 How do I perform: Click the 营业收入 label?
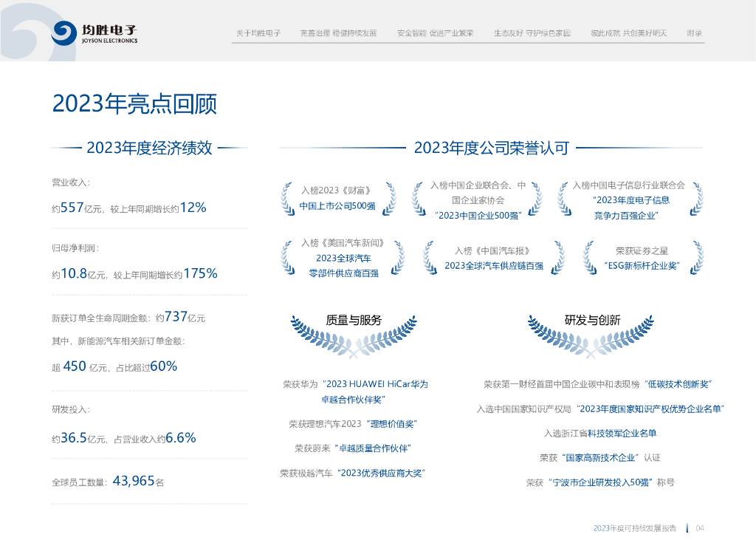coord(71,182)
